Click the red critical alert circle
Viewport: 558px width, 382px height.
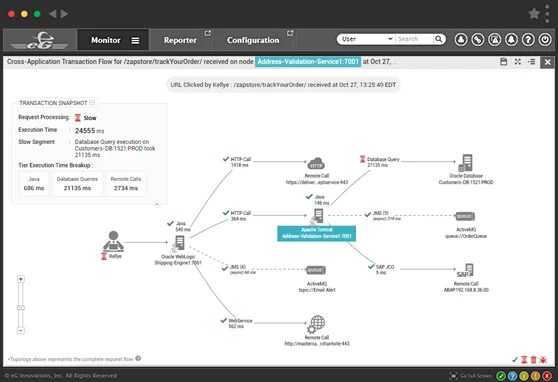547,376
